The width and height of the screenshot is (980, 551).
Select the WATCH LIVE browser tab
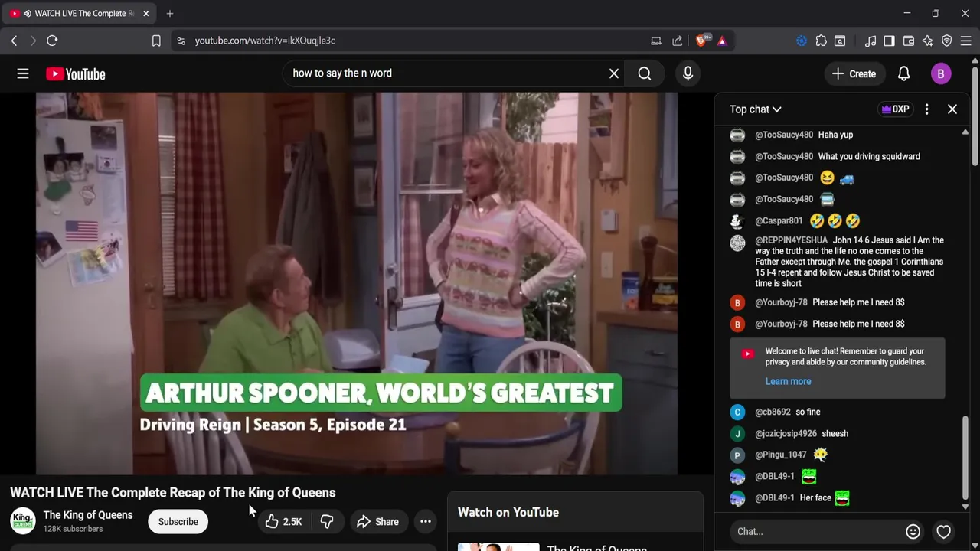click(x=80, y=13)
